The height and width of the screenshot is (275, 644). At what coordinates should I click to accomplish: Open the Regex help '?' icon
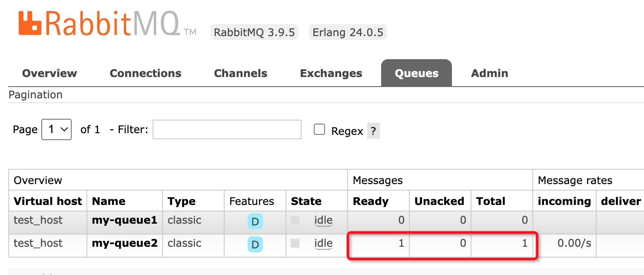click(372, 131)
